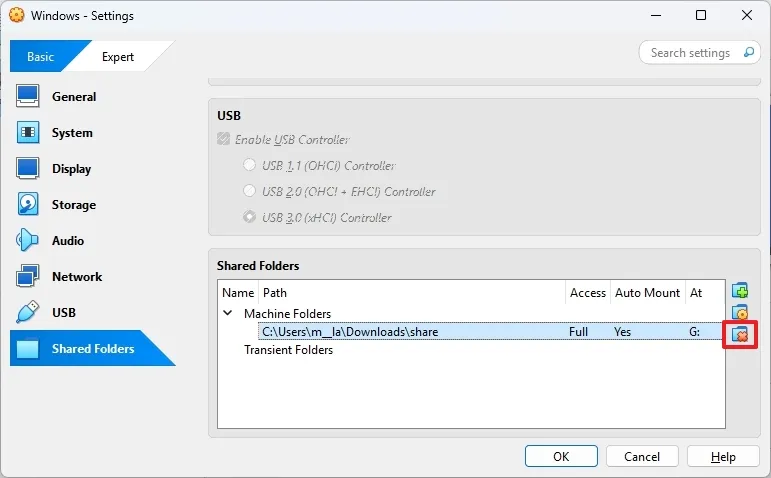Screen dimensions: 771x478
Task: Close the Settings window
Action: (746, 15)
